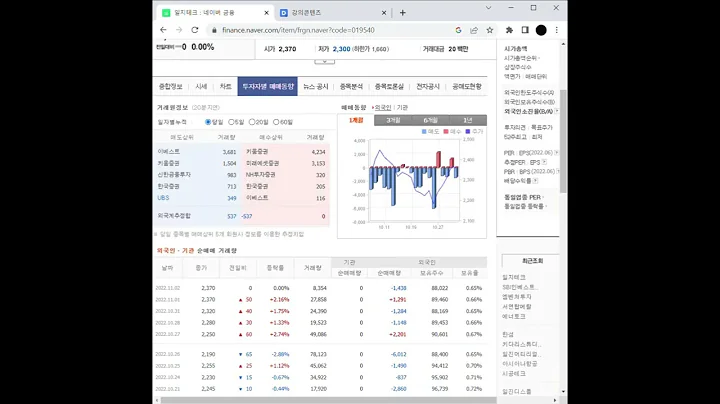Open the 전자공시 tab
Screen dimensions: 720x404
(428, 86)
